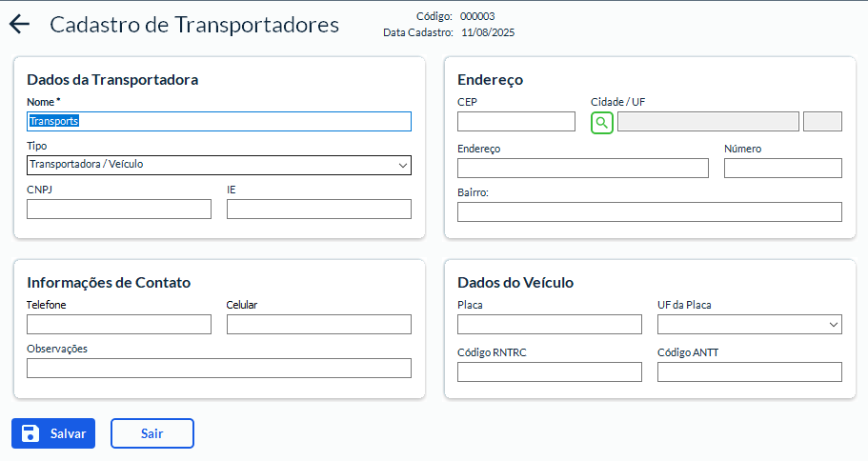Viewport: 868px width, 461px height.
Task: Focus the Celular field
Action: pyautogui.click(x=319, y=325)
